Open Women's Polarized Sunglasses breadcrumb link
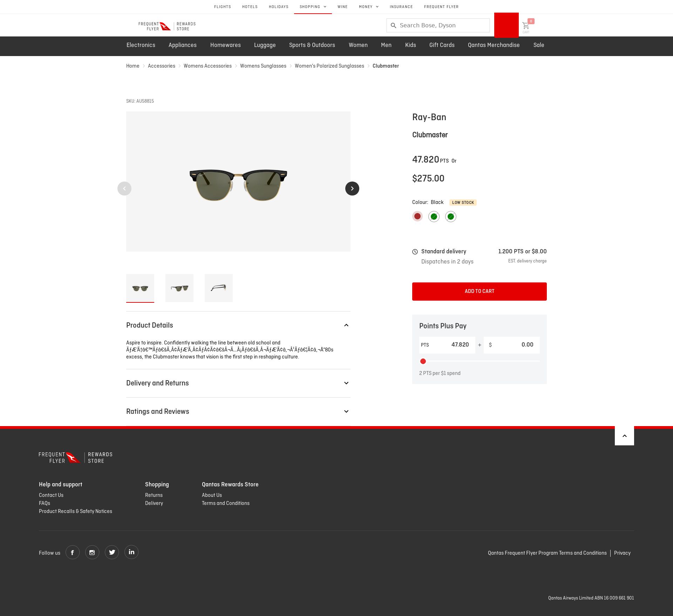Viewport: 673px width, 616px height. (x=329, y=66)
